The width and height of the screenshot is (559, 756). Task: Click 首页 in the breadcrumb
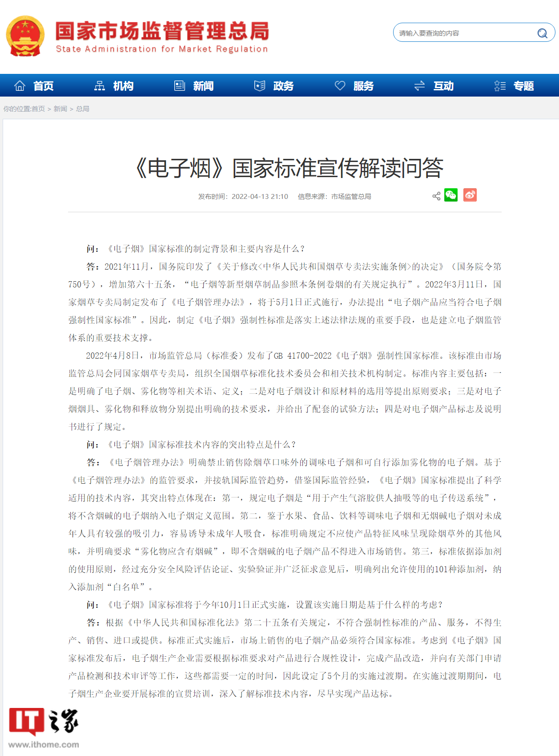click(x=38, y=109)
